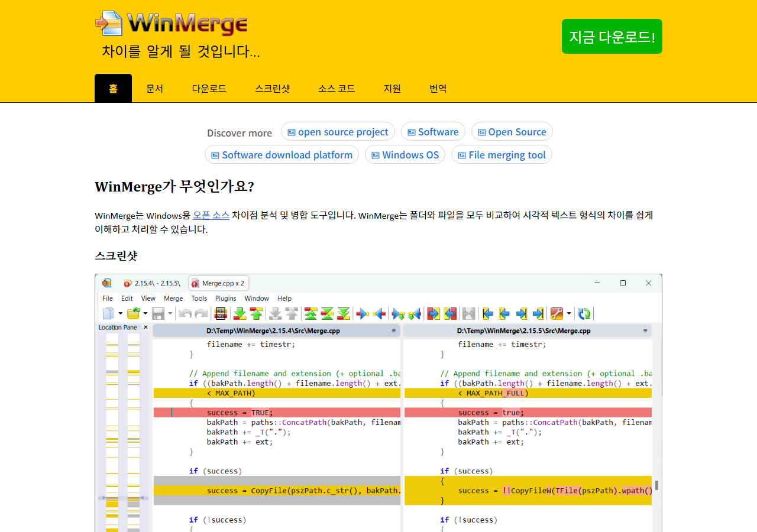Click the All Left copy icon
This screenshot has height=532, width=757.
450,313
